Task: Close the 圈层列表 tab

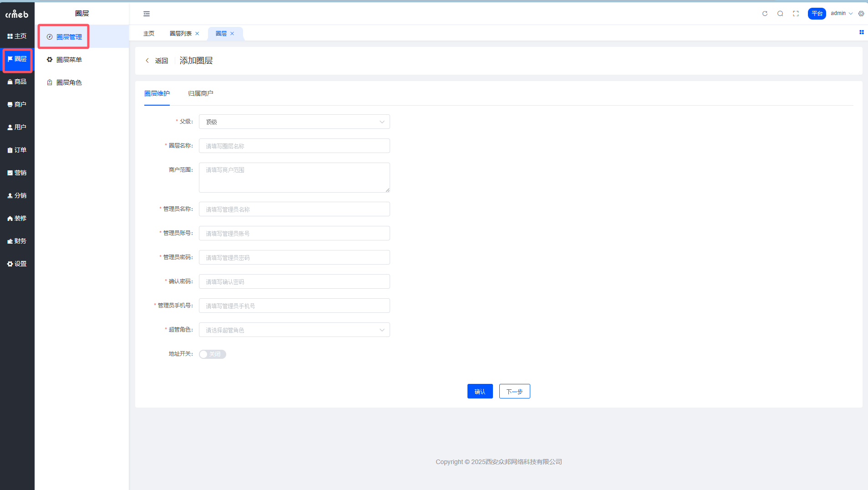Action: (x=197, y=34)
